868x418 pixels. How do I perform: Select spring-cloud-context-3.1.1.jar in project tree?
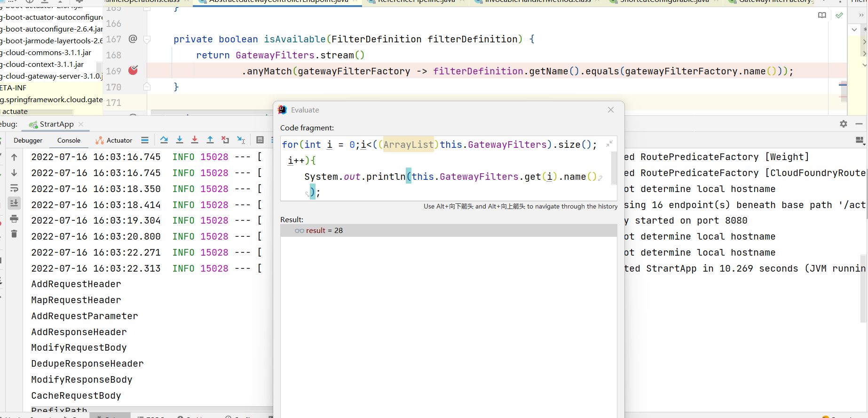point(42,64)
